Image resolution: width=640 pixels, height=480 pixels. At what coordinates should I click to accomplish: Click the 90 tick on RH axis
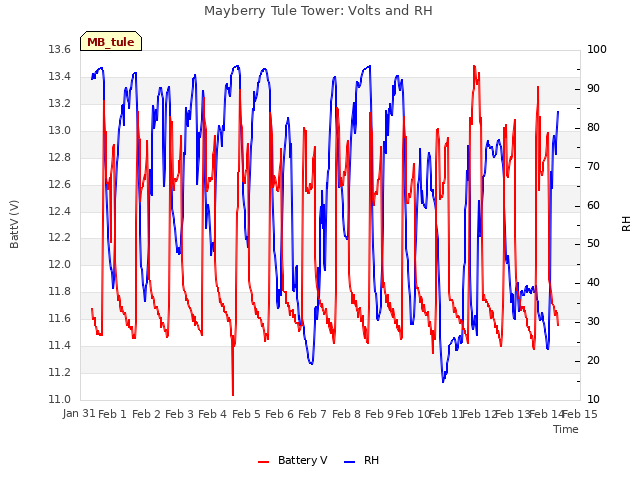(x=593, y=89)
